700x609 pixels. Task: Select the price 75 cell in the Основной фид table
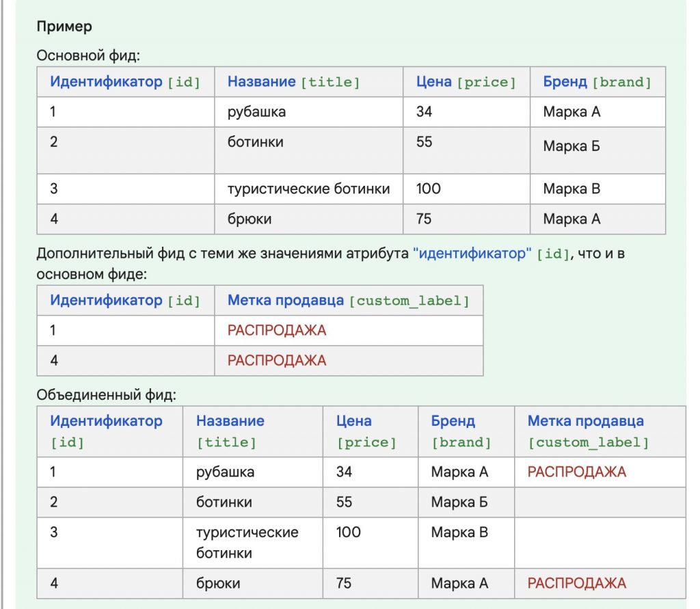click(466, 219)
